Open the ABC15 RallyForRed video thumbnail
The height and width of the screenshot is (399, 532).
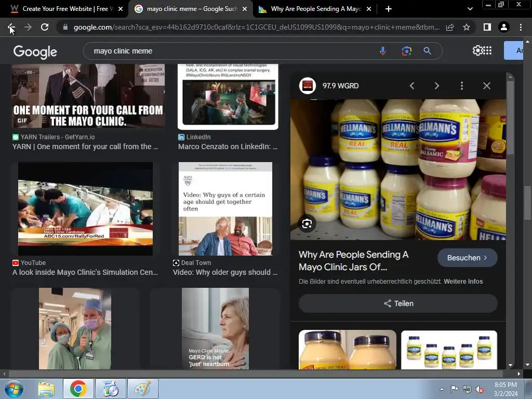click(x=85, y=209)
